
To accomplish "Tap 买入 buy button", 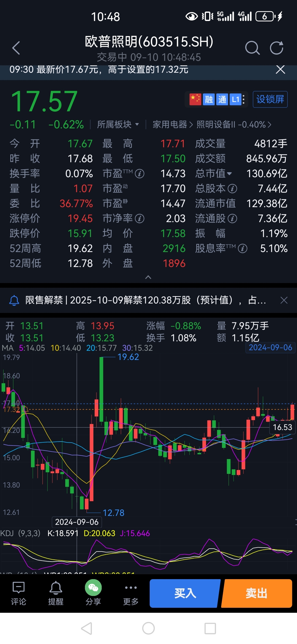I will [x=185, y=593].
